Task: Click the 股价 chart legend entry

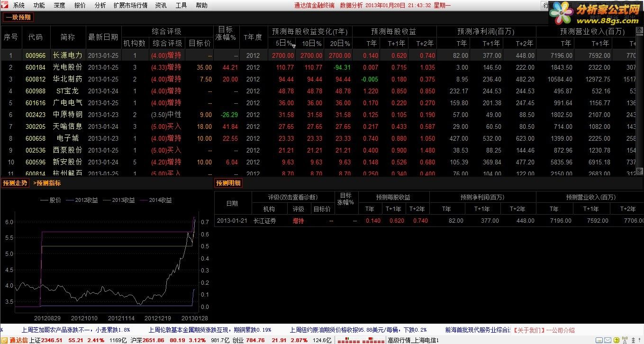Action: 51,200
